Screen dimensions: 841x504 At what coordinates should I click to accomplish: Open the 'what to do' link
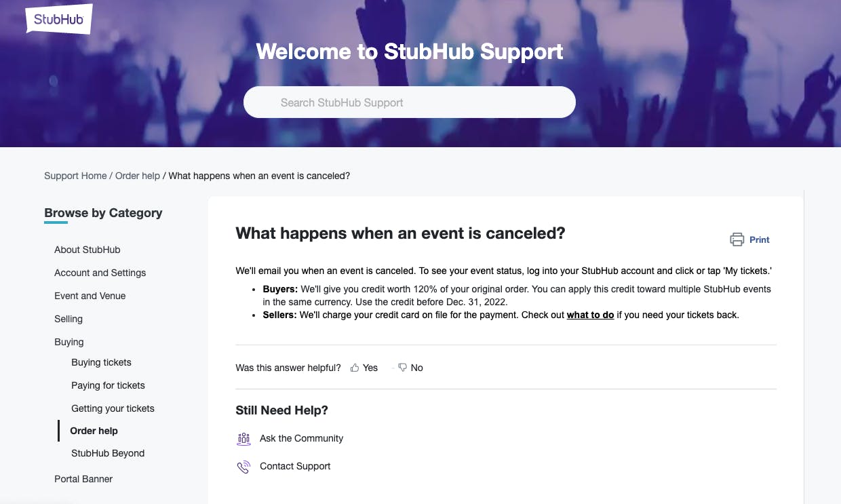590,315
